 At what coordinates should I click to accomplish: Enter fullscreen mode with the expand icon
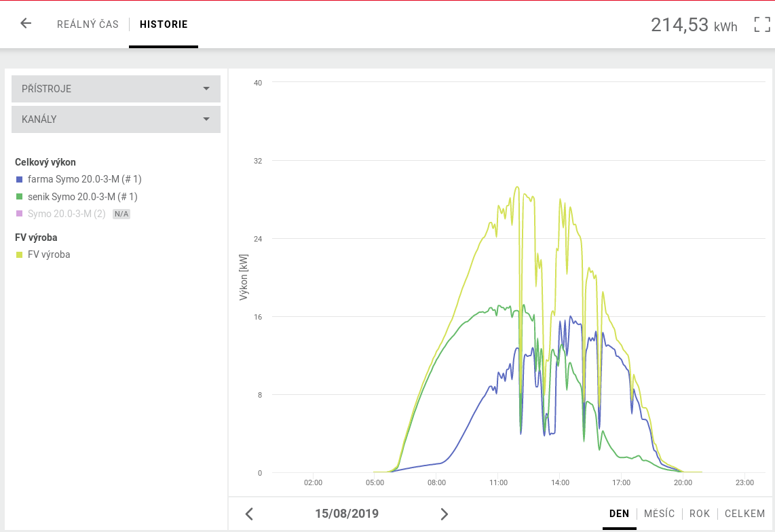[x=762, y=25]
